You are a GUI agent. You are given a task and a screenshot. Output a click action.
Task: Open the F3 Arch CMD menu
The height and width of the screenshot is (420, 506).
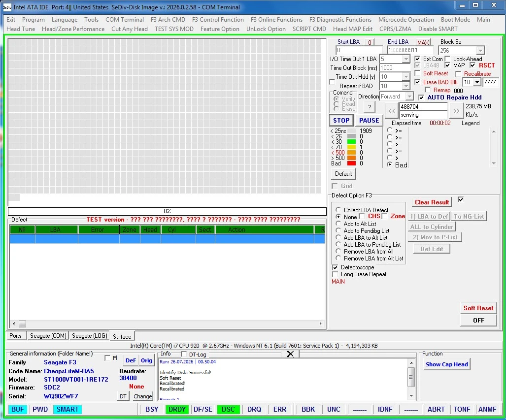tap(168, 20)
